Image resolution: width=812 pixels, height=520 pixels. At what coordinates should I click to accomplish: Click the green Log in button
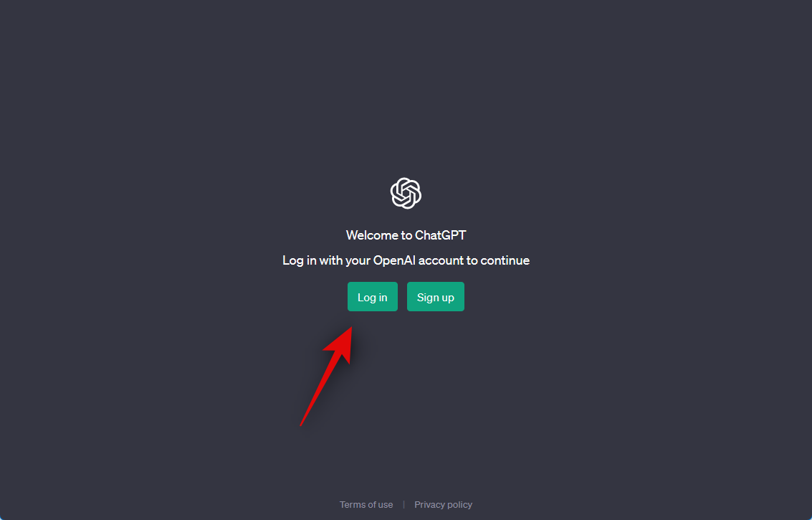point(373,296)
